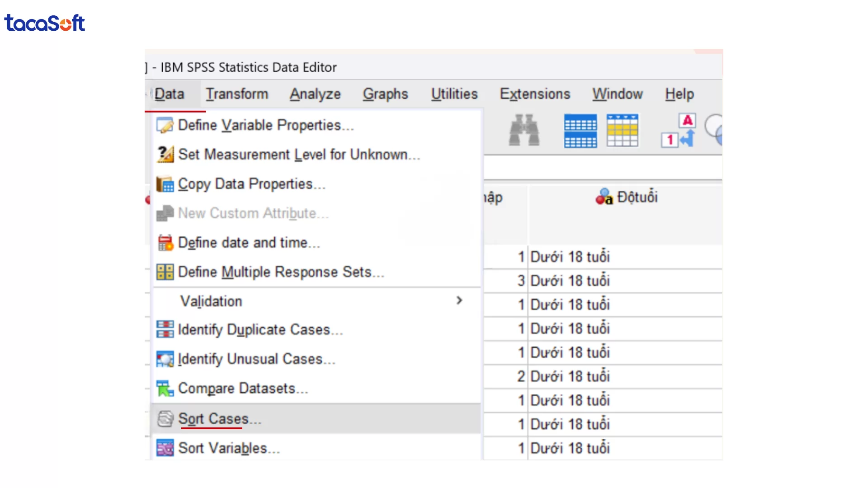Click the Copy Data Properties icon
The height and width of the screenshot is (488, 868).
(165, 184)
